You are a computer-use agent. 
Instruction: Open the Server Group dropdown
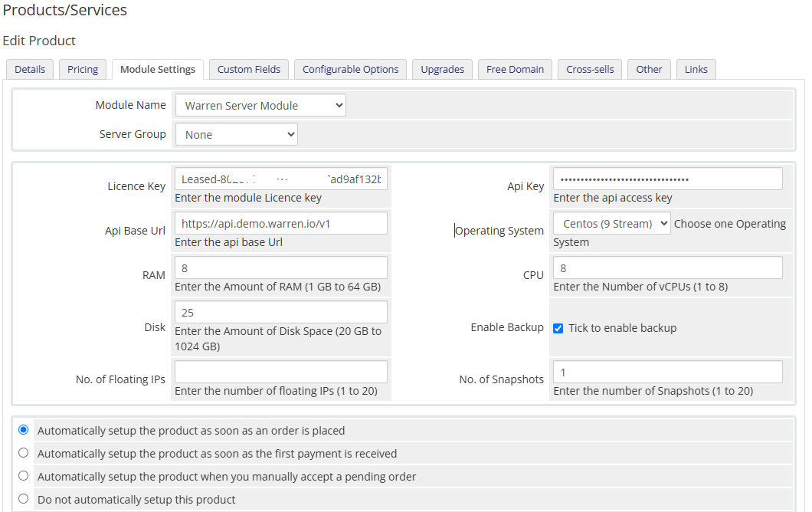236,135
